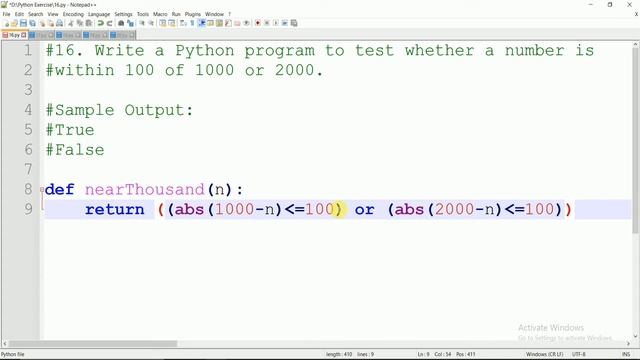This screenshot has height=360, width=640.
Task: Open the View menu
Action: point(53,14)
